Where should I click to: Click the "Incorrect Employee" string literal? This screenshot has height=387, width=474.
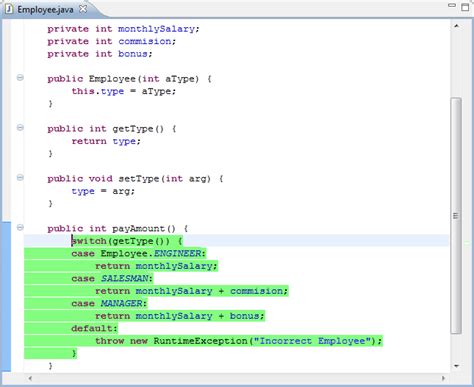coord(312,341)
